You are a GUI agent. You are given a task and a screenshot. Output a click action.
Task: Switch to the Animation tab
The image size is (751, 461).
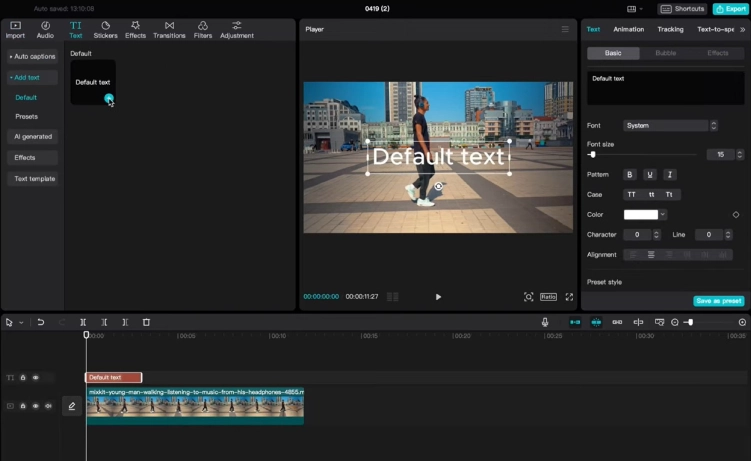point(628,30)
